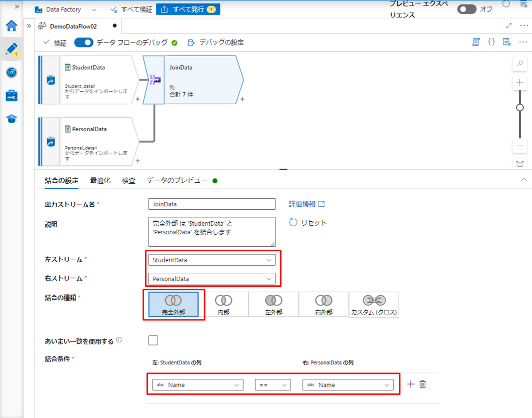
Task: Select the 完全外部 join type
Action: [173, 304]
